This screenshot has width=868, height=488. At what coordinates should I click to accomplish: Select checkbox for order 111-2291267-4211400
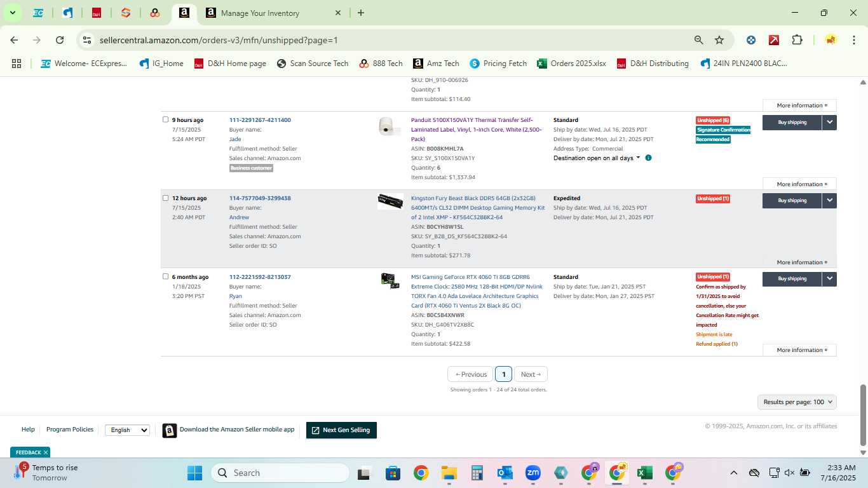click(x=166, y=119)
